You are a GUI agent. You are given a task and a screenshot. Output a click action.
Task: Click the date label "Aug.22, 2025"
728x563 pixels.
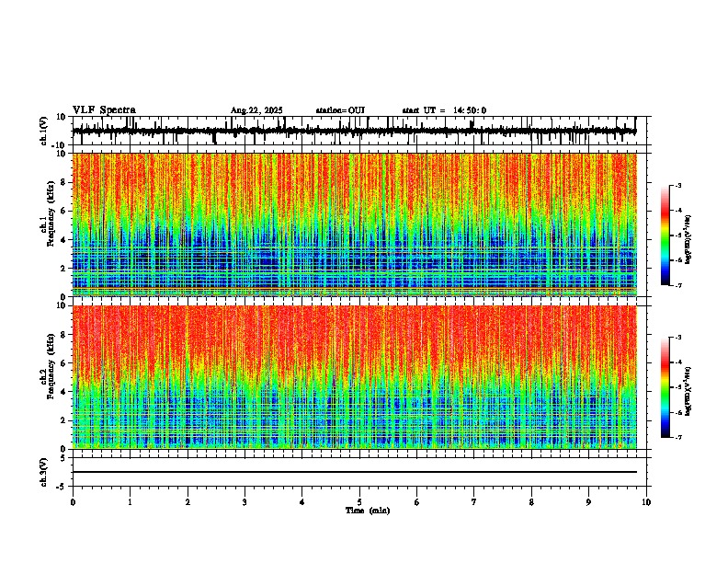(256, 110)
